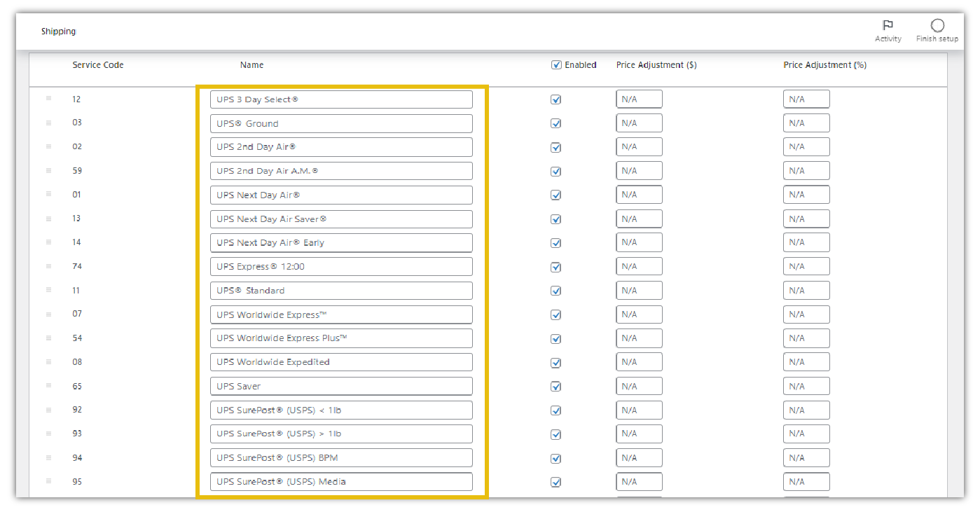Click the Finish setup label
This screenshot has width=980, height=512.
[937, 39]
